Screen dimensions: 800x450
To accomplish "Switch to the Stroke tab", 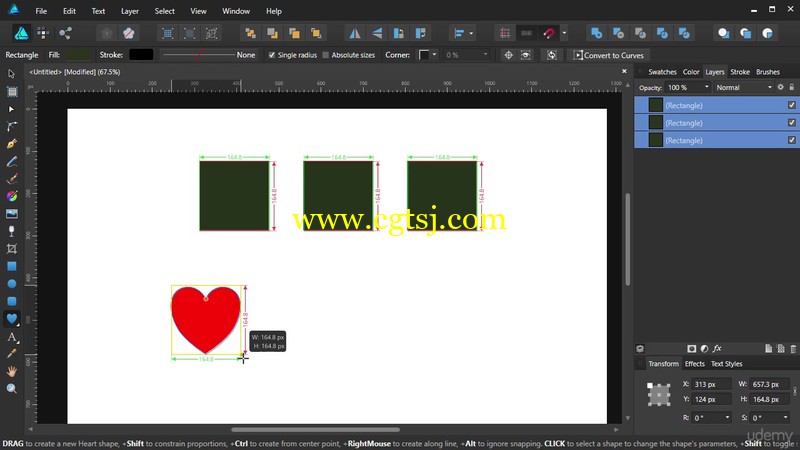I will click(x=740, y=72).
